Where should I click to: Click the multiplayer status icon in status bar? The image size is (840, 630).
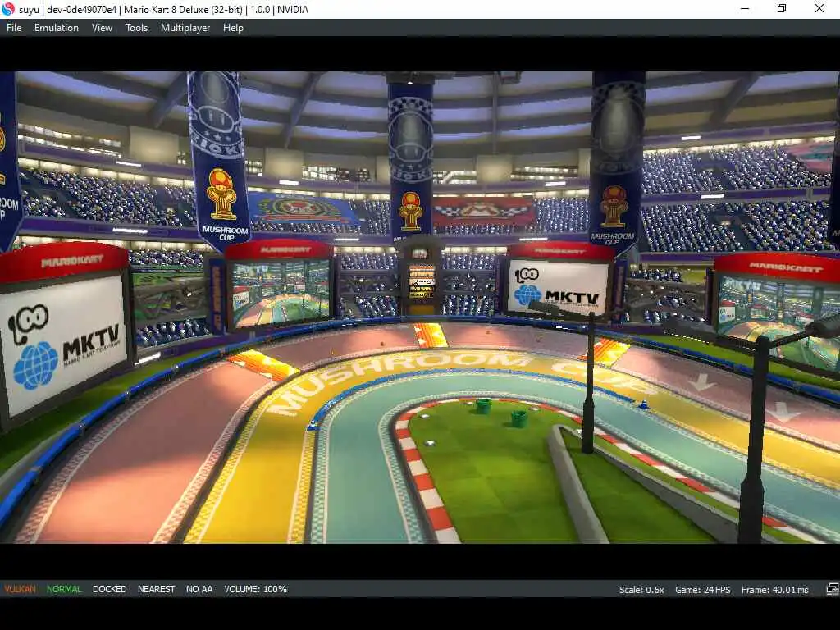pos(832,590)
